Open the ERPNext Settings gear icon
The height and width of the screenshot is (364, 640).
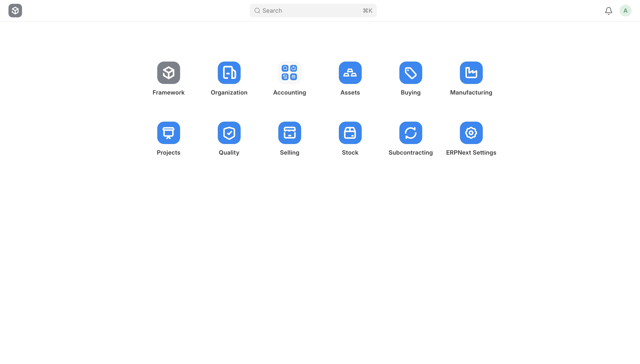tap(471, 133)
